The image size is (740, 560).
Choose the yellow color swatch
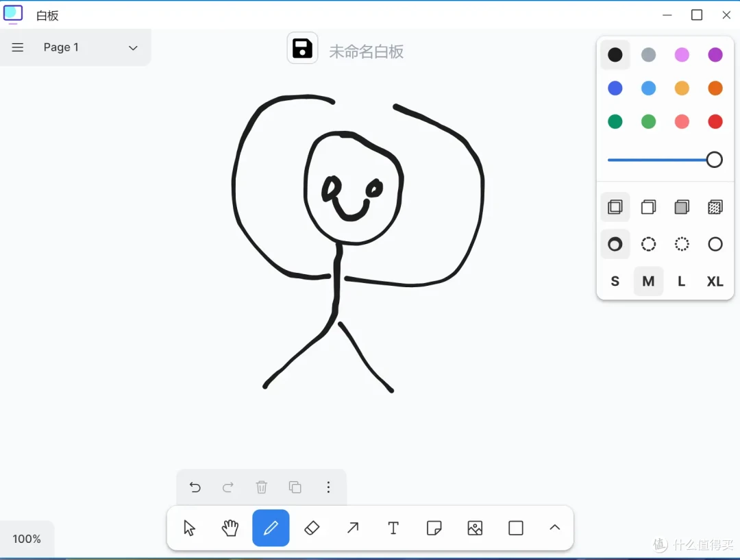(682, 88)
